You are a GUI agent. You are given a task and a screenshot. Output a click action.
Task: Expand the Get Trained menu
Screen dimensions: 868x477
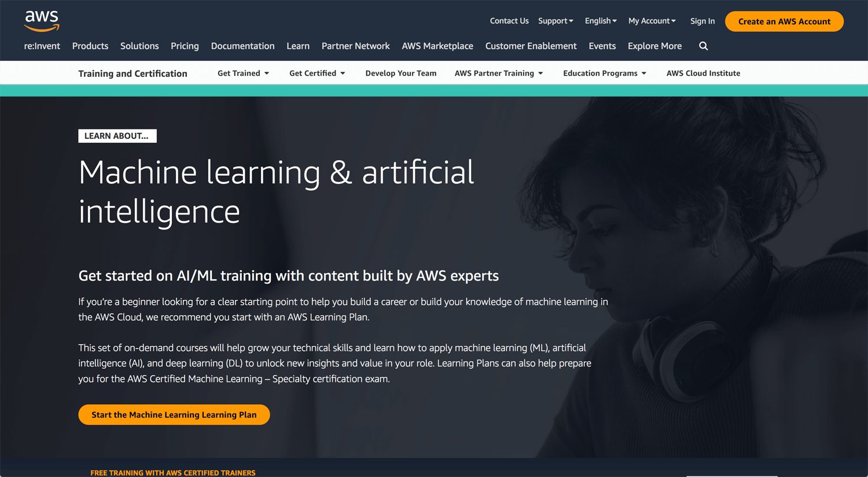(243, 73)
